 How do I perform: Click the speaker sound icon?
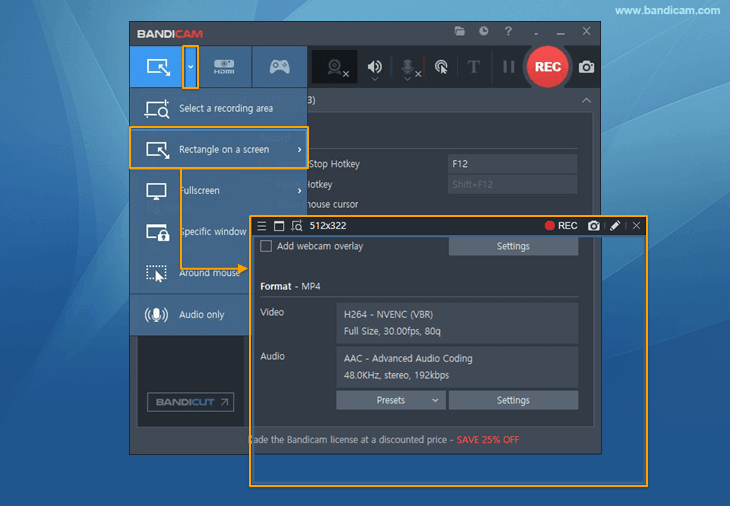point(374,66)
